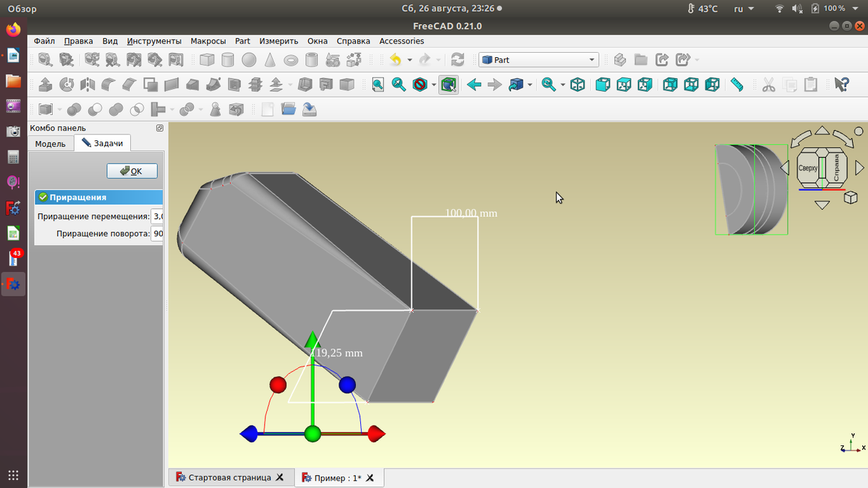
Task: Open the compound tools dropdown arrow
Action: tap(59, 110)
